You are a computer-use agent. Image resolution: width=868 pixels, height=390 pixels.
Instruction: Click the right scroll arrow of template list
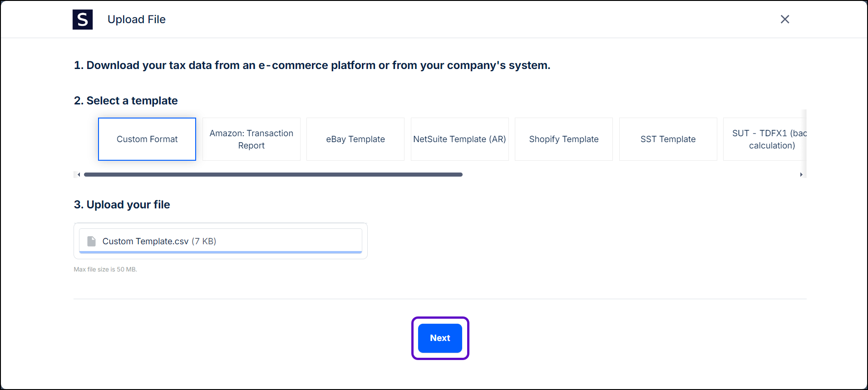pyautogui.click(x=801, y=174)
